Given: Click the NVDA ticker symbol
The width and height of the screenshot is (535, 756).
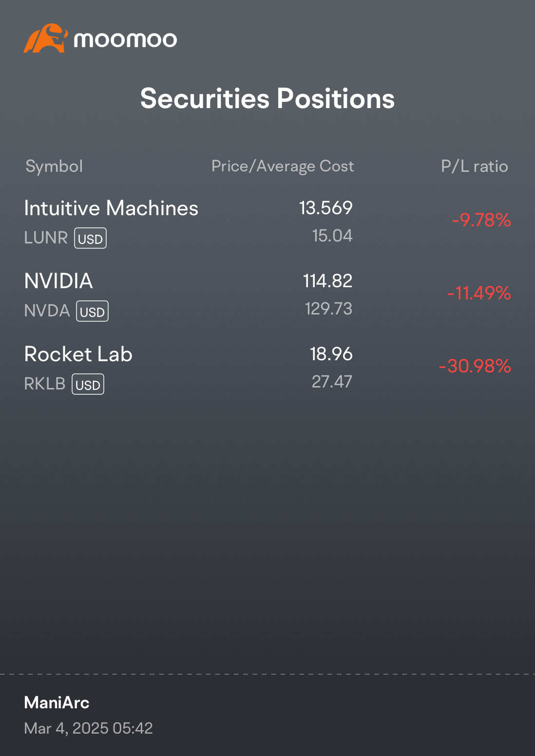Looking at the screenshot, I should 47,311.
